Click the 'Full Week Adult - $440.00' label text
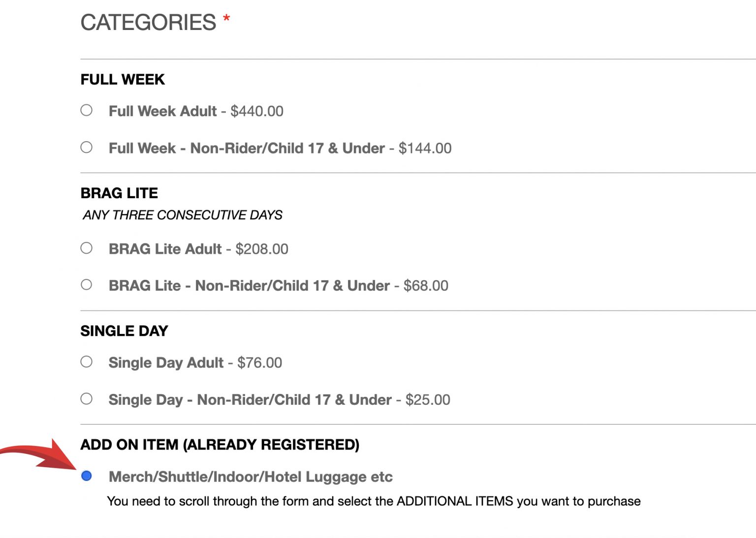Screen dimensions: 756x538 point(196,111)
